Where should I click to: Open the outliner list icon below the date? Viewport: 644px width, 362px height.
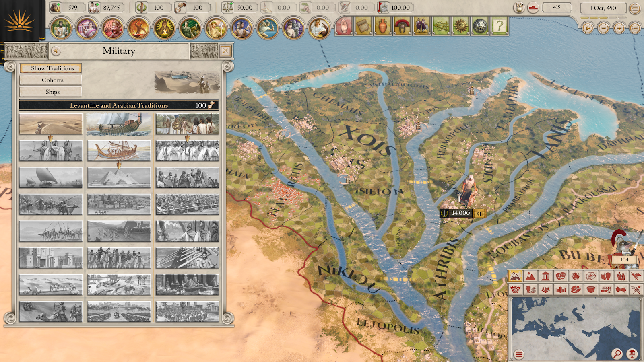click(635, 28)
